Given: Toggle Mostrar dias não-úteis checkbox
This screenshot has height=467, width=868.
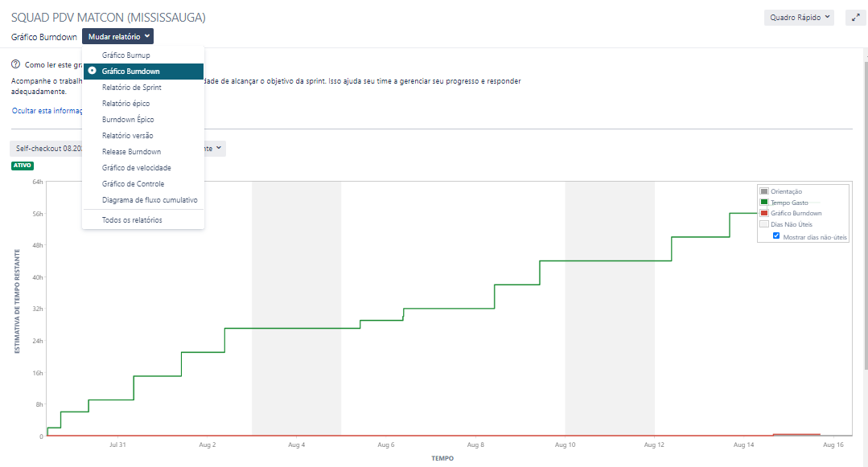Looking at the screenshot, I should coord(775,237).
